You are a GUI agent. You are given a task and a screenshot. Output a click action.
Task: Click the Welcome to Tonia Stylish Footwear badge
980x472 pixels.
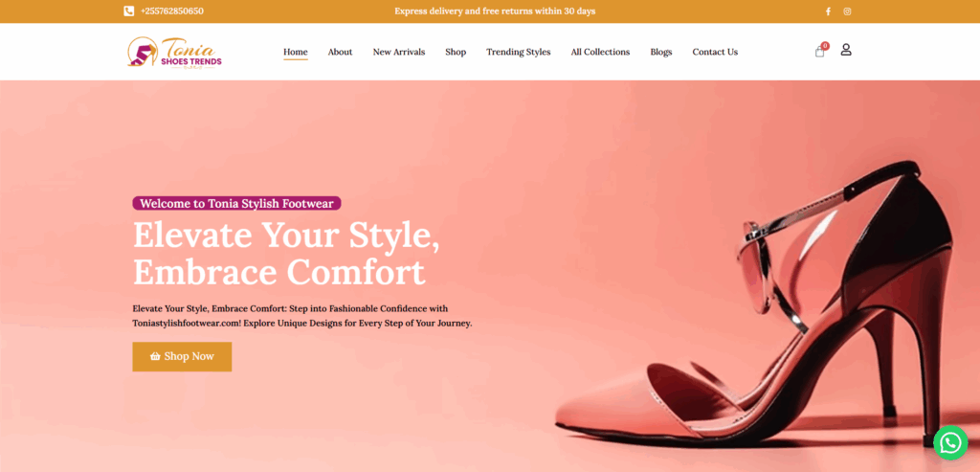(x=237, y=203)
